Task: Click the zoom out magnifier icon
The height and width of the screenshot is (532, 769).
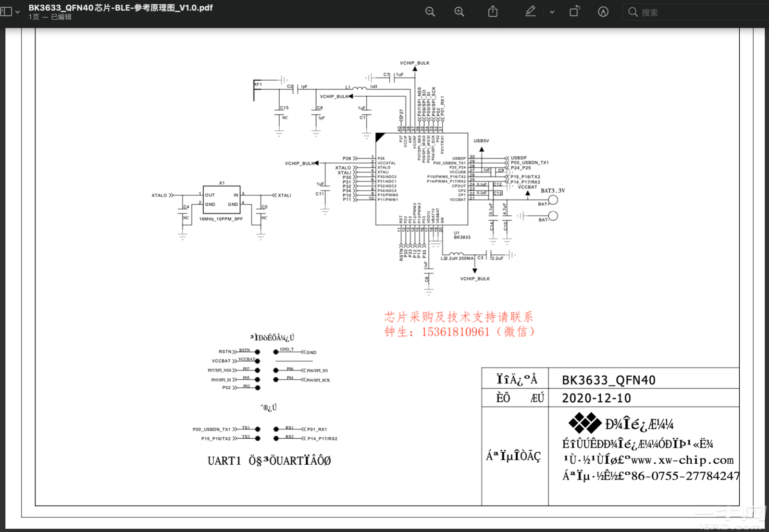Action: point(430,12)
